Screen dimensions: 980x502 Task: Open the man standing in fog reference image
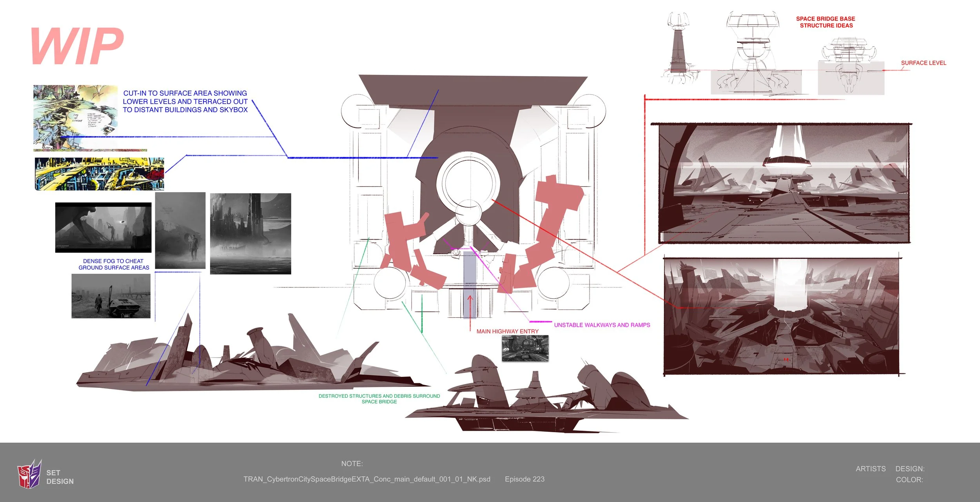pyautogui.click(x=180, y=231)
